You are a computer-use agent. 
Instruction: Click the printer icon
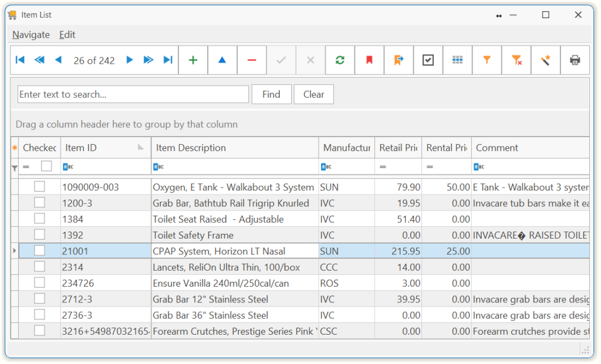tap(575, 60)
